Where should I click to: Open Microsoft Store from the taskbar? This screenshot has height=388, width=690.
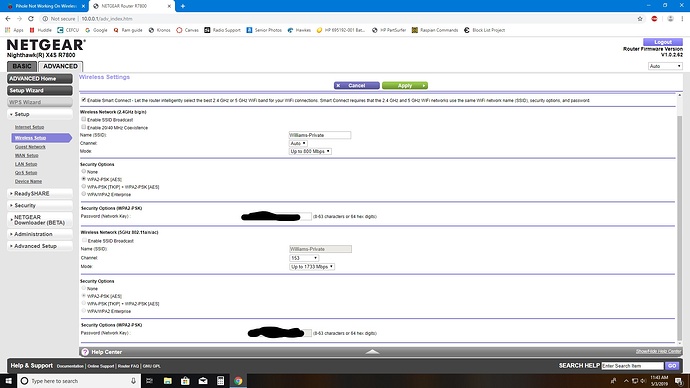185,381
